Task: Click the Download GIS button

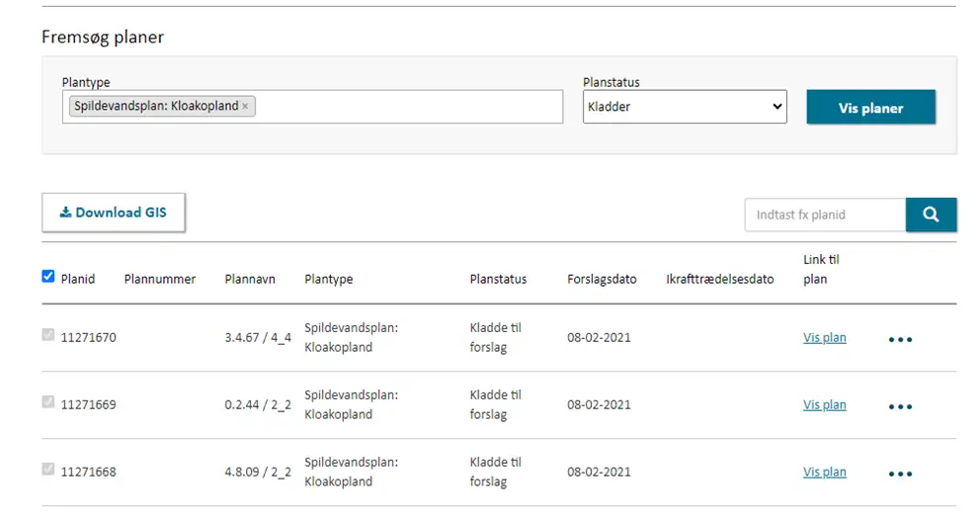Action: (x=114, y=213)
